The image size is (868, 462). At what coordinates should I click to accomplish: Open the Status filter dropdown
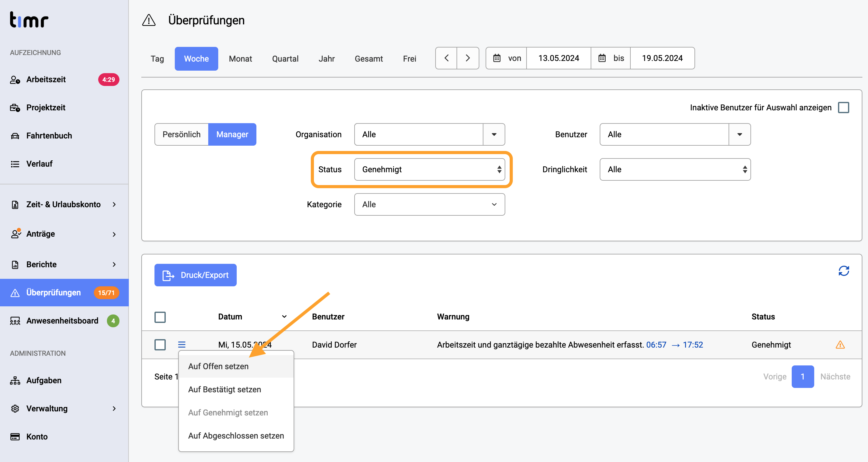point(429,169)
